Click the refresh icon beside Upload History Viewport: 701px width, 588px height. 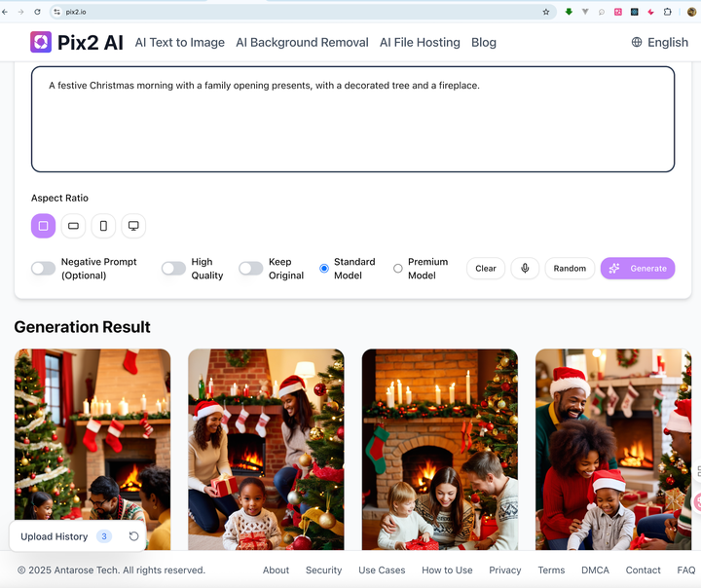[133, 536]
